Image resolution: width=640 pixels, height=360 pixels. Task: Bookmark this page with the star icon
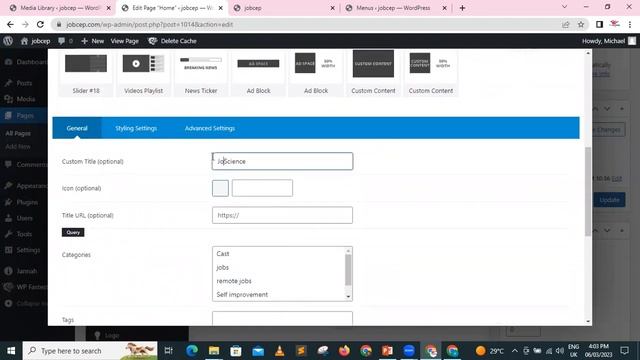pos(581,24)
